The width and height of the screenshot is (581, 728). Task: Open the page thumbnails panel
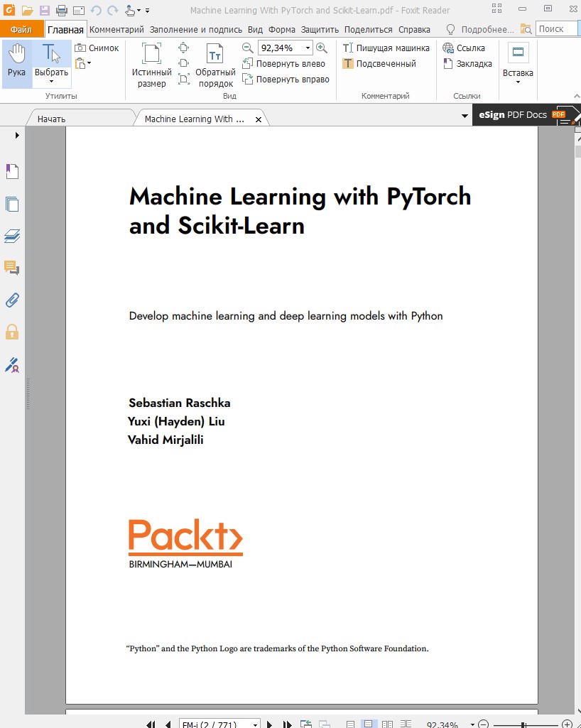[12, 205]
